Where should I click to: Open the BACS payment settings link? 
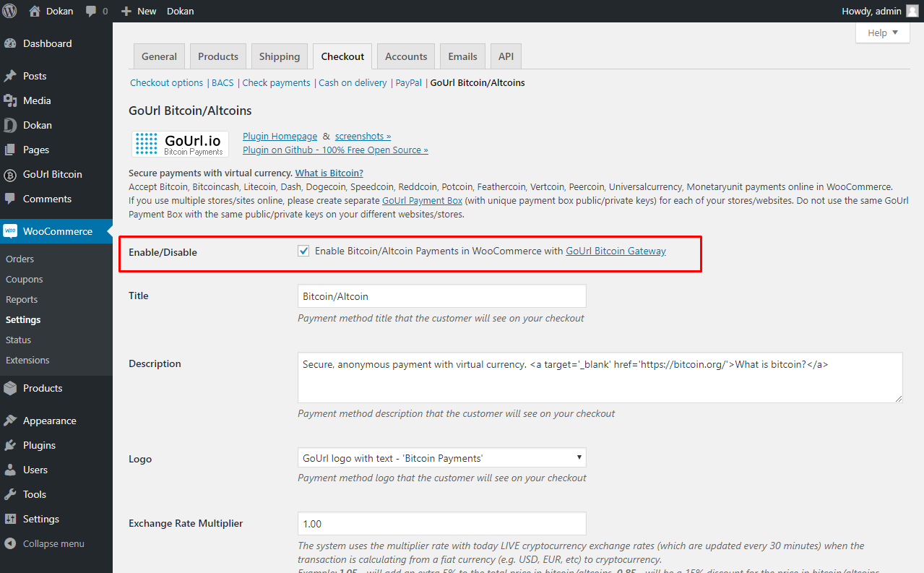click(223, 83)
